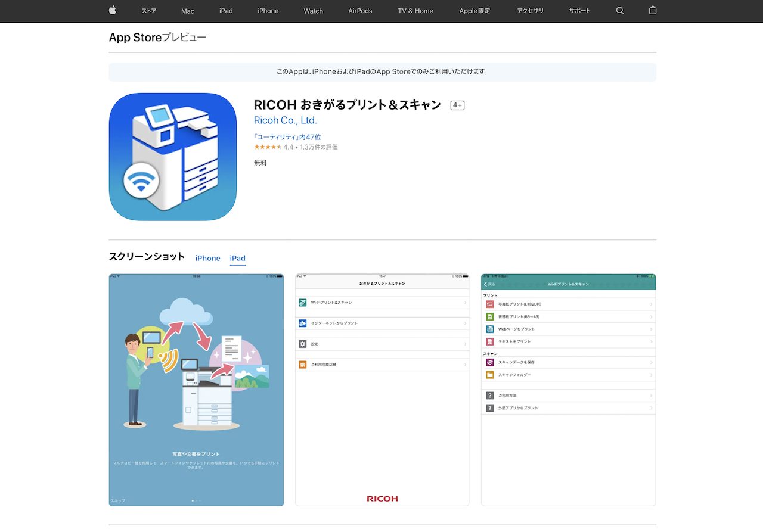Click the 無料 price text
The image size is (763, 532).
(260, 163)
